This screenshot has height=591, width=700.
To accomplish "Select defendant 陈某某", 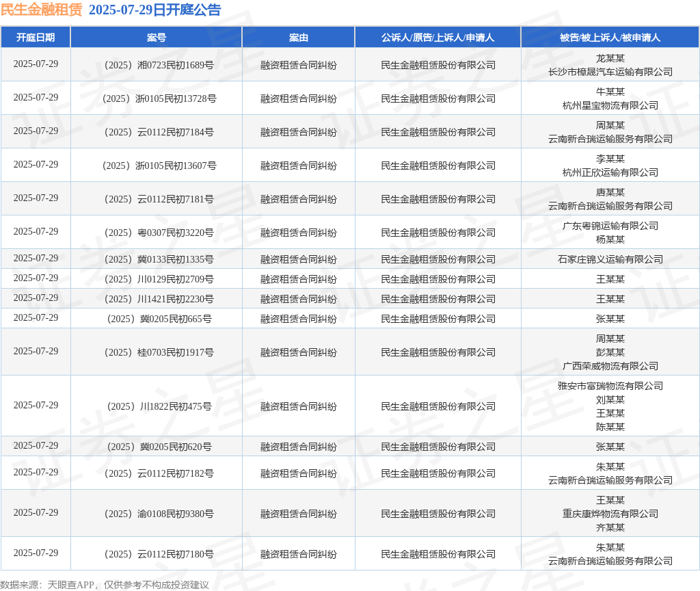I will pyautogui.click(x=610, y=427).
